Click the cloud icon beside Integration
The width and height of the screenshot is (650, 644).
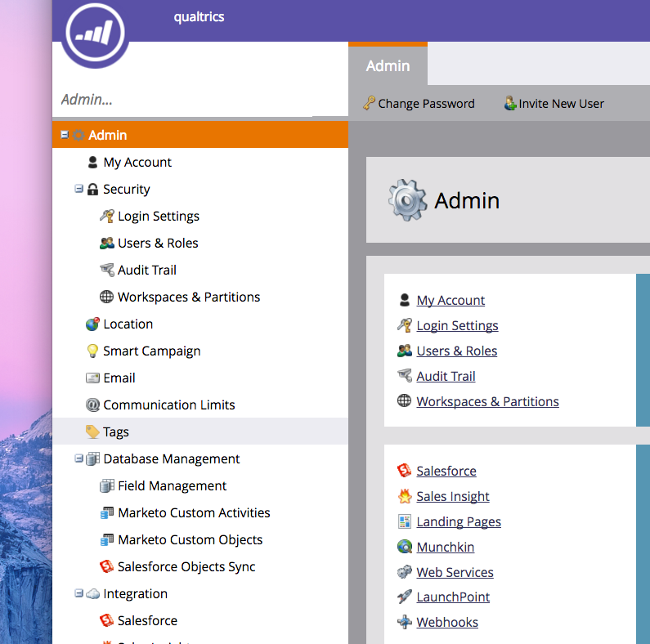(92, 593)
